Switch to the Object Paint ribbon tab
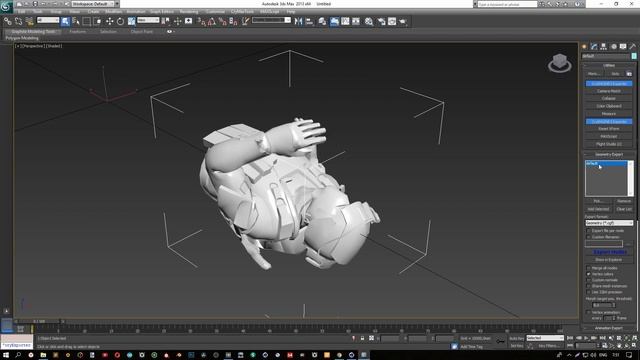Screen dimensions: 640x360 [142, 31]
